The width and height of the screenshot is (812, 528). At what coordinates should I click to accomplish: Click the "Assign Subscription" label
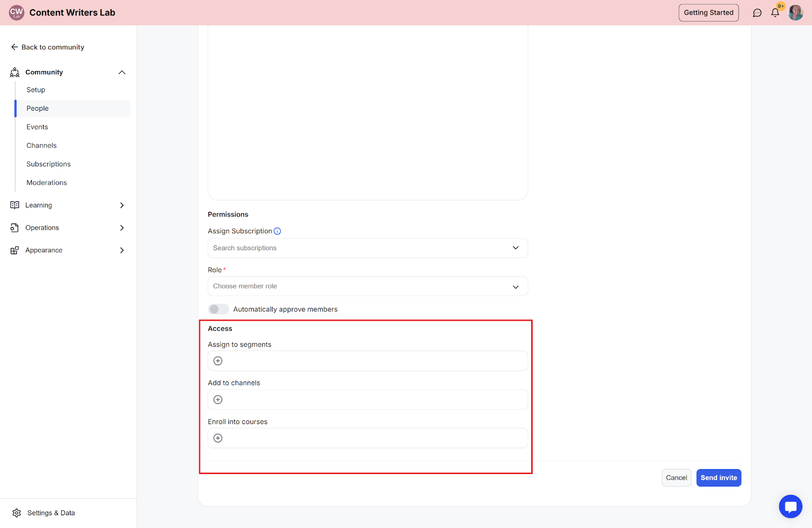[240, 231]
